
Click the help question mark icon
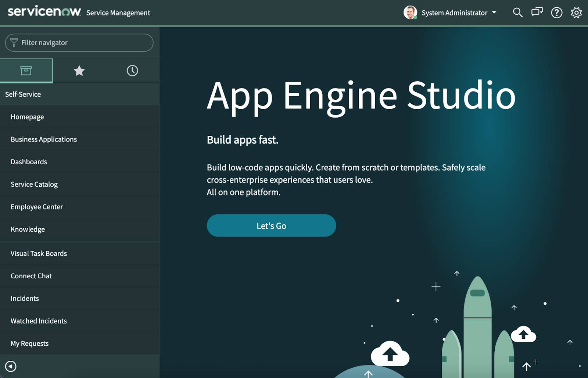coord(556,13)
